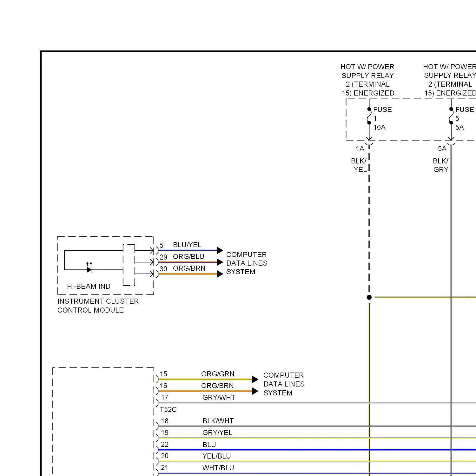
Task: Select the BLK/WHT label at pin 18
Action: coord(218,421)
